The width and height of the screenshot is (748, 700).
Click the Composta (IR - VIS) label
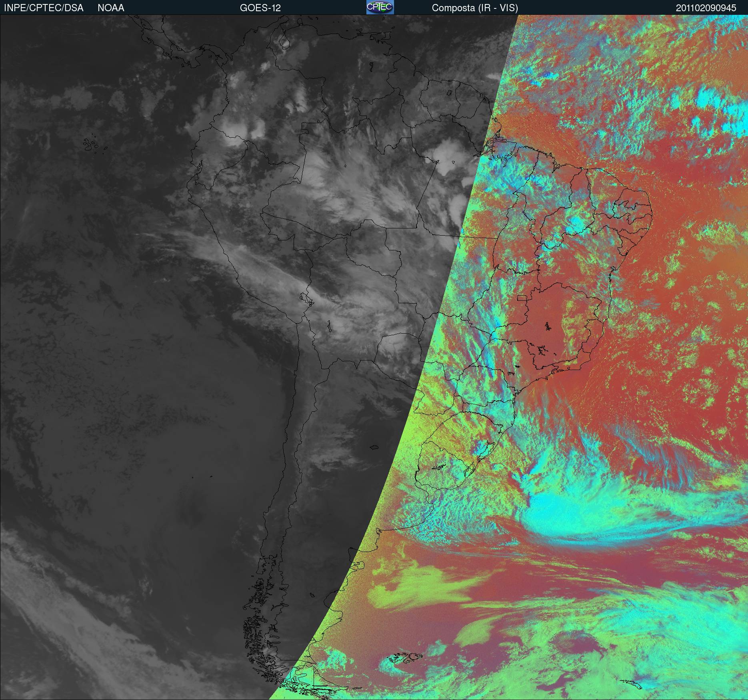[x=475, y=8]
